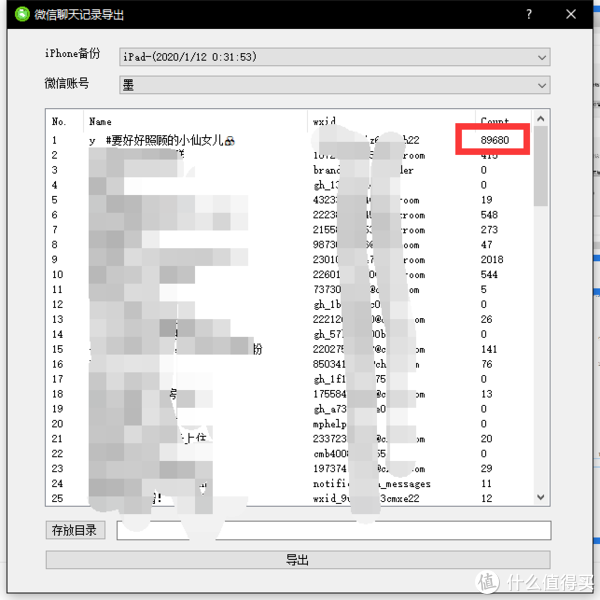Close the WeChat export dialog
The width and height of the screenshot is (600, 600).
tap(571, 15)
